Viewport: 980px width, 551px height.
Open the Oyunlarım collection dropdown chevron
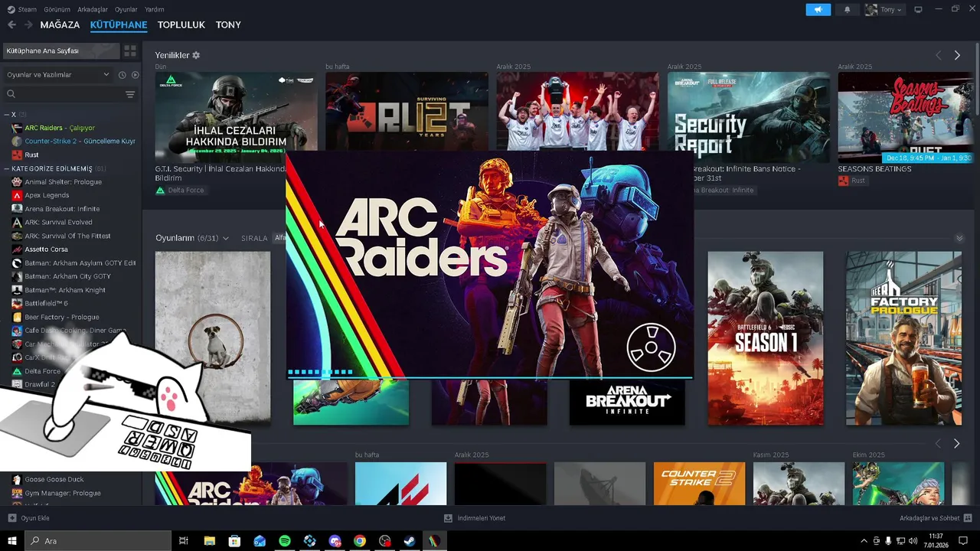pyautogui.click(x=226, y=239)
